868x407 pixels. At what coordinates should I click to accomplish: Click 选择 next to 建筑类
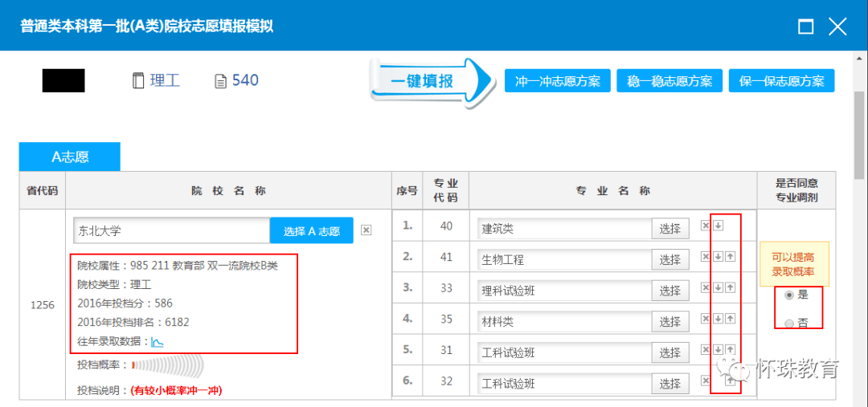(670, 228)
